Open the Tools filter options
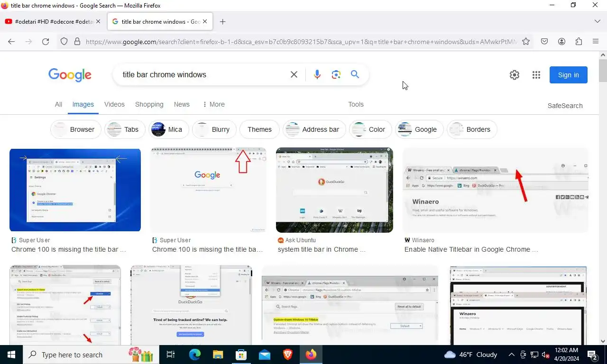607x364 pixels. click(x=356, y=104)
